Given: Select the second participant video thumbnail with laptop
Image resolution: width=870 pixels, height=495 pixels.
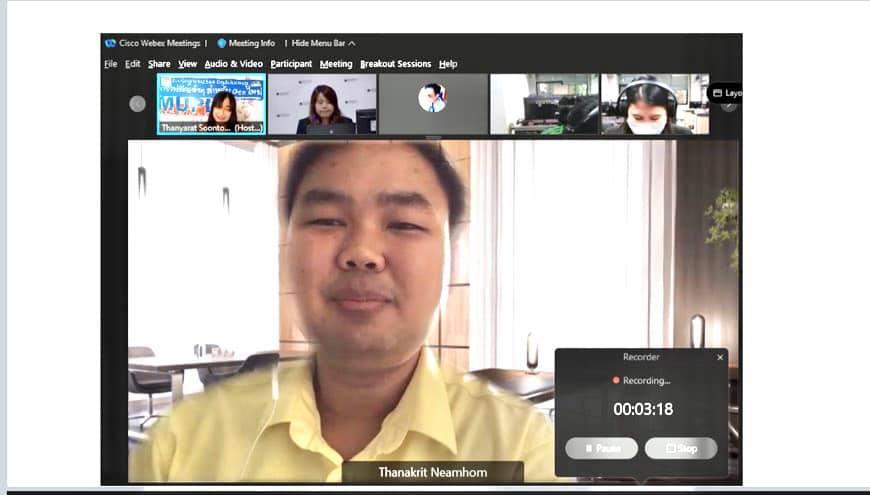Looking at the screenshot, I should (x=322, y=104).
